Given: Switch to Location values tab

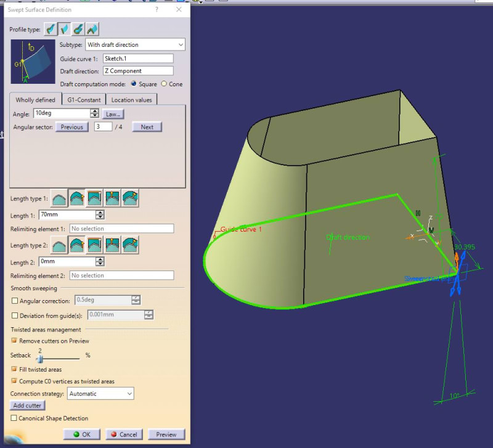Looking at the screenshot, I should (131, 100).
